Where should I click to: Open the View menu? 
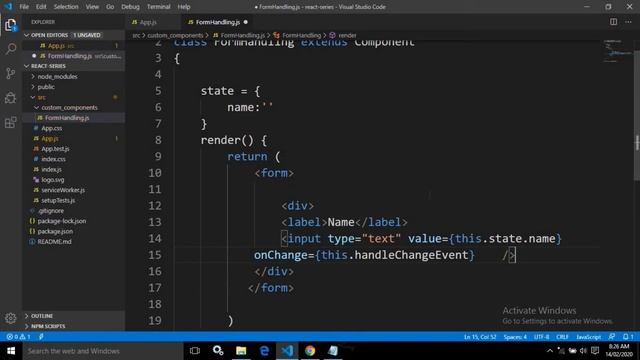coord(92,7)
